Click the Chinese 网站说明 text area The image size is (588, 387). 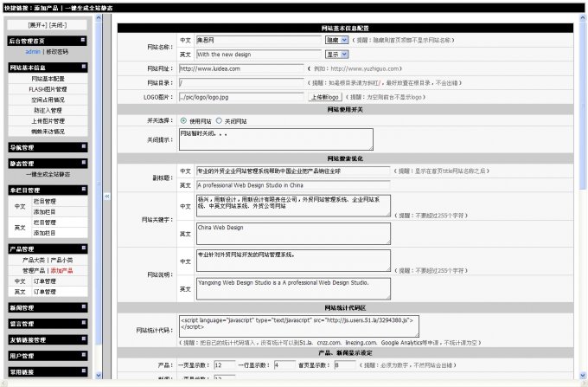(x=293, y=261)
